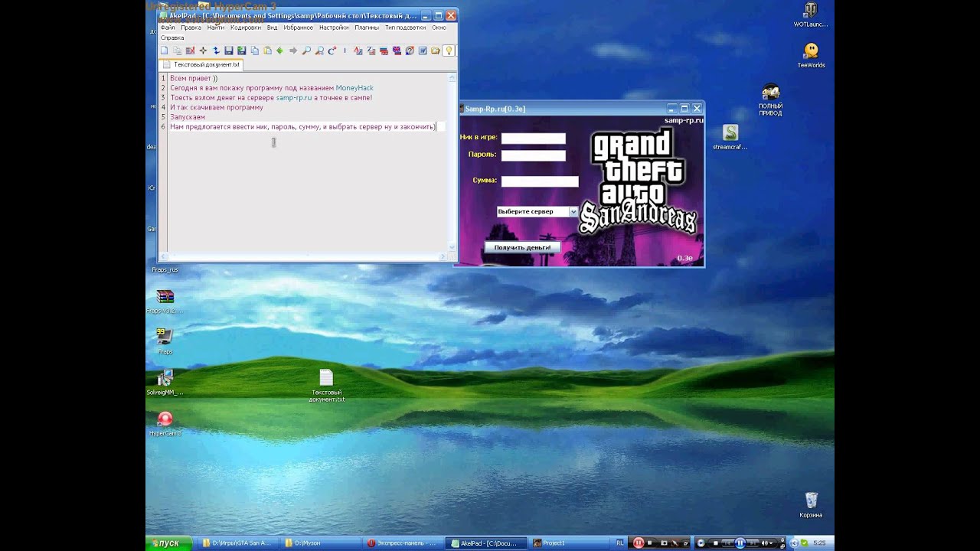This screenshot has height=551, width=980.
Task: Click the paste clipboard icon in AkelPad
Action: [268, 51]
